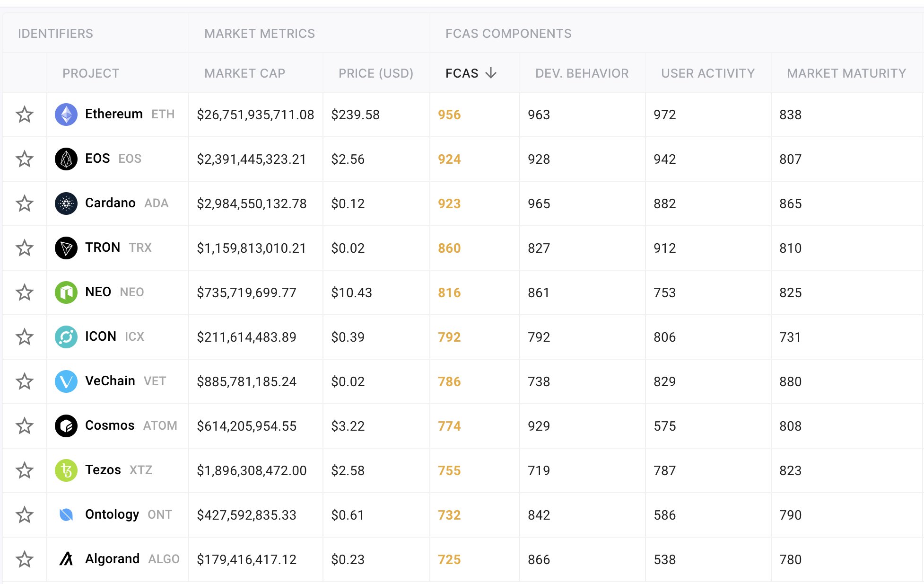The image size is (924, 584).
Task: Sort by the Market Cap column header
Action: [x=244, y=73]
